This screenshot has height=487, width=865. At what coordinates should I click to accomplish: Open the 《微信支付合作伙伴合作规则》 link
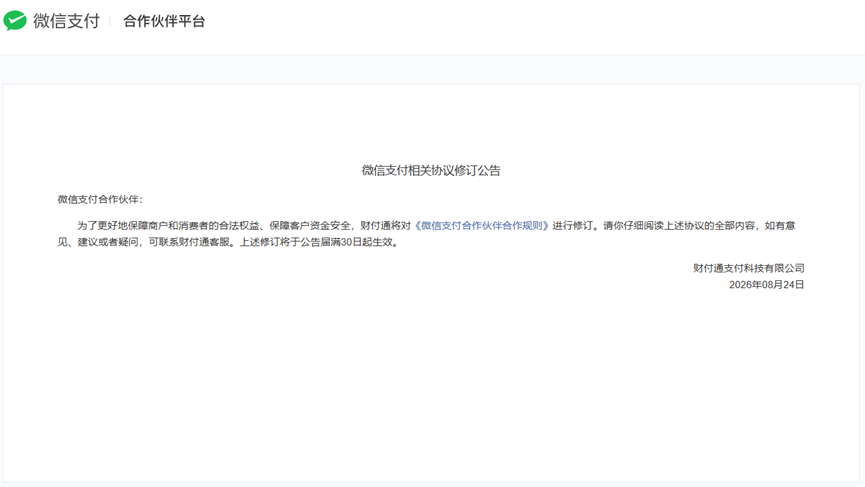tap(482, 226)
